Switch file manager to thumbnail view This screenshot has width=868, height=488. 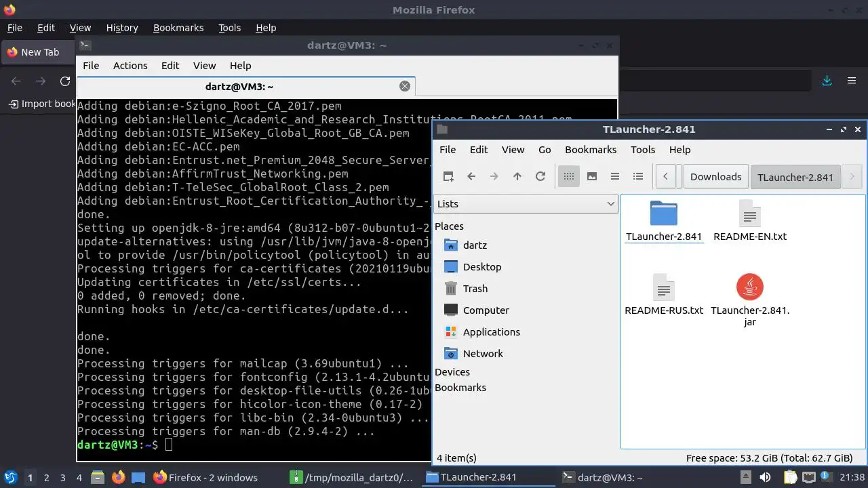coord(592,176)
